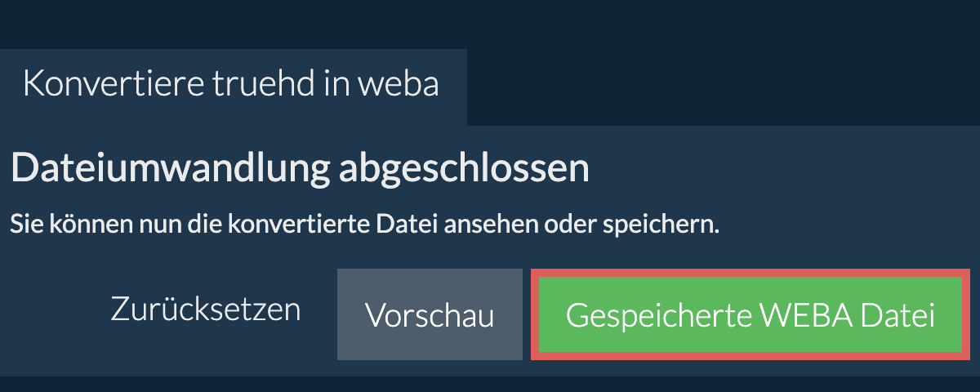Choose Zurücksetzen left of Vorschau
Screen dimensions: 980x392
click(x=206, y=310)
